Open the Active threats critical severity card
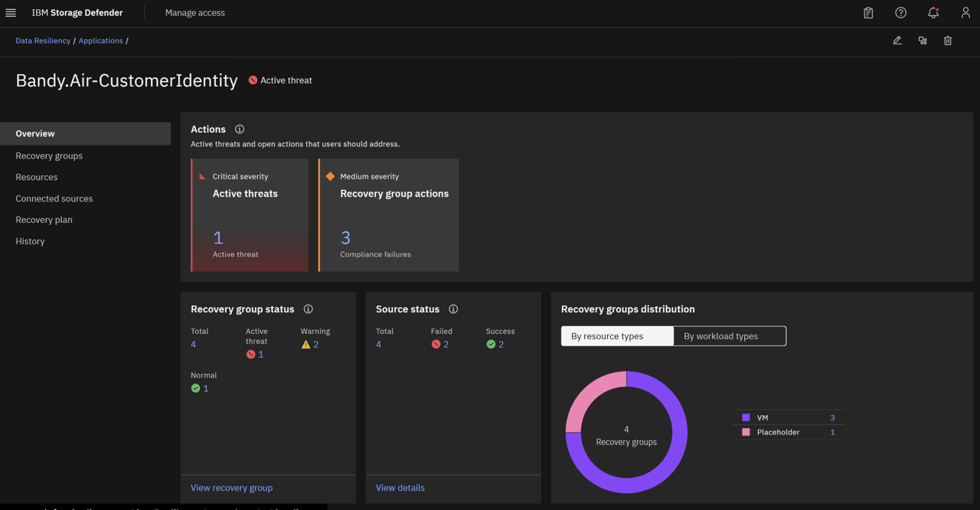Screen dimensions: 980x510 [x=250, y=215]
